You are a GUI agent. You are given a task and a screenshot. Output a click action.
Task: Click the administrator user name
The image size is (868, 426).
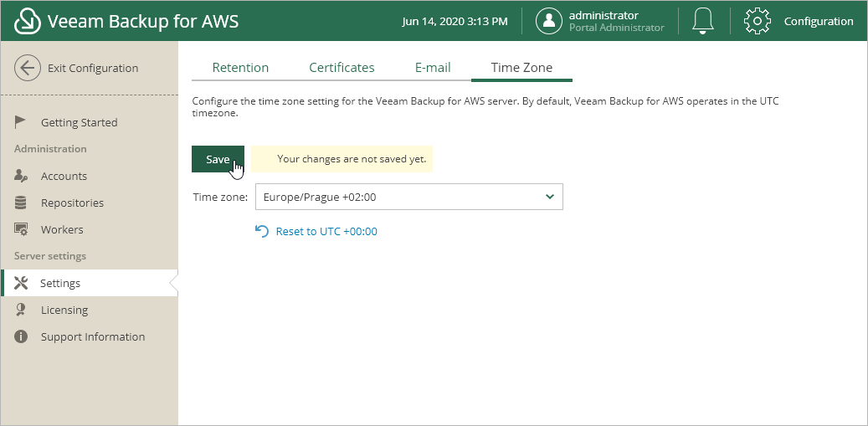[x=603, y=15]
